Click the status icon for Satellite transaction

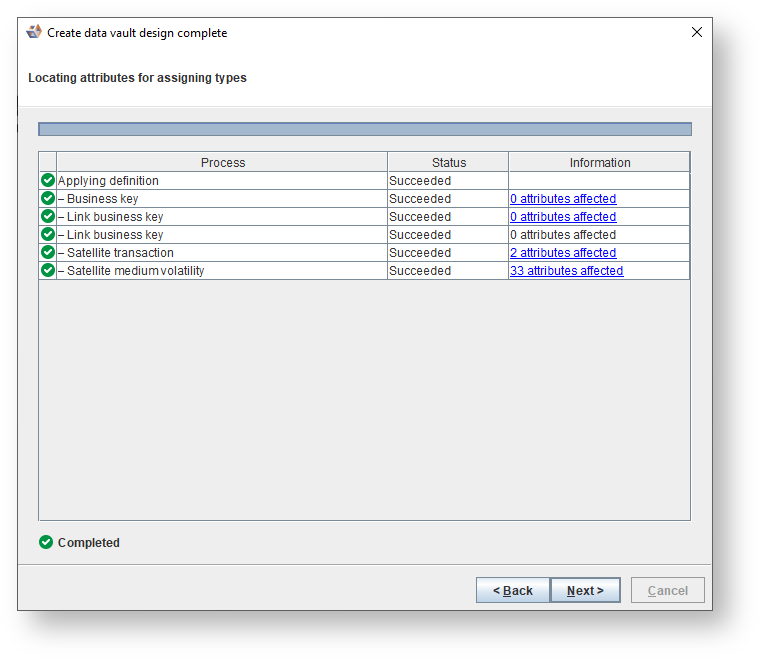pos(47,253)
